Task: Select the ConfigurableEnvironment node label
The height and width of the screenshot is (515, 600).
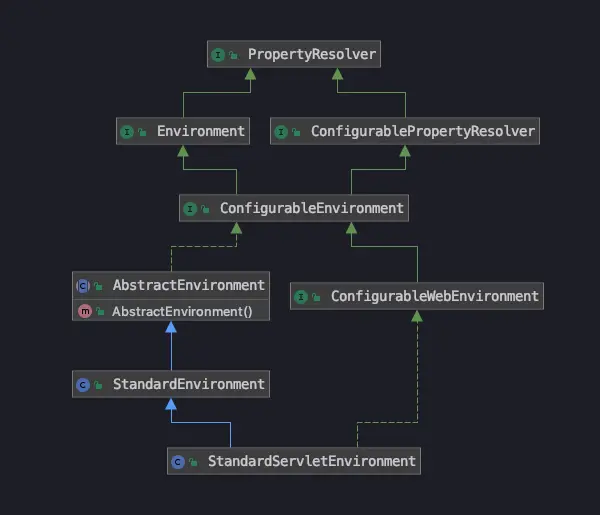Action: (311, 208)
